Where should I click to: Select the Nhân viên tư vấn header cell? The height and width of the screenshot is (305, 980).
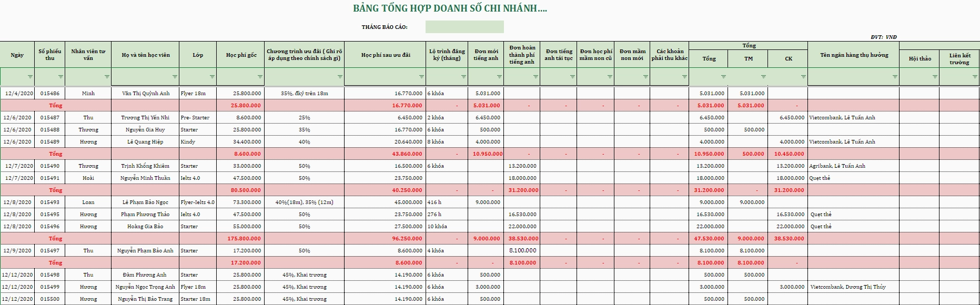88,55
